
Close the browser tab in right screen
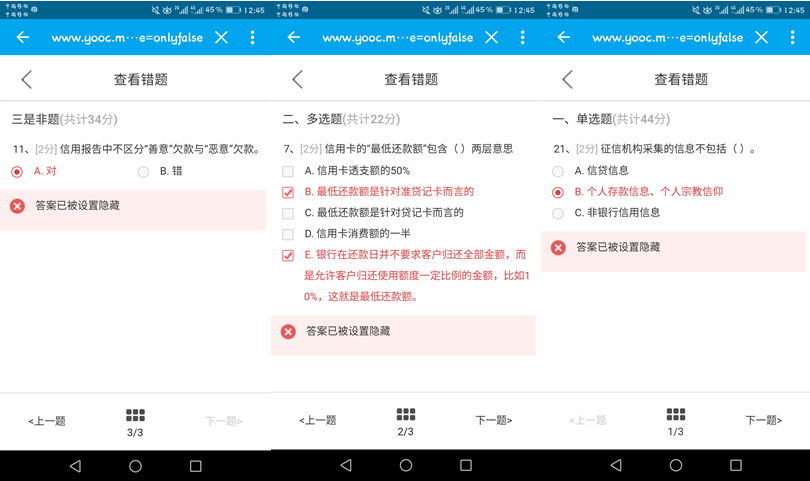(761, 37)
